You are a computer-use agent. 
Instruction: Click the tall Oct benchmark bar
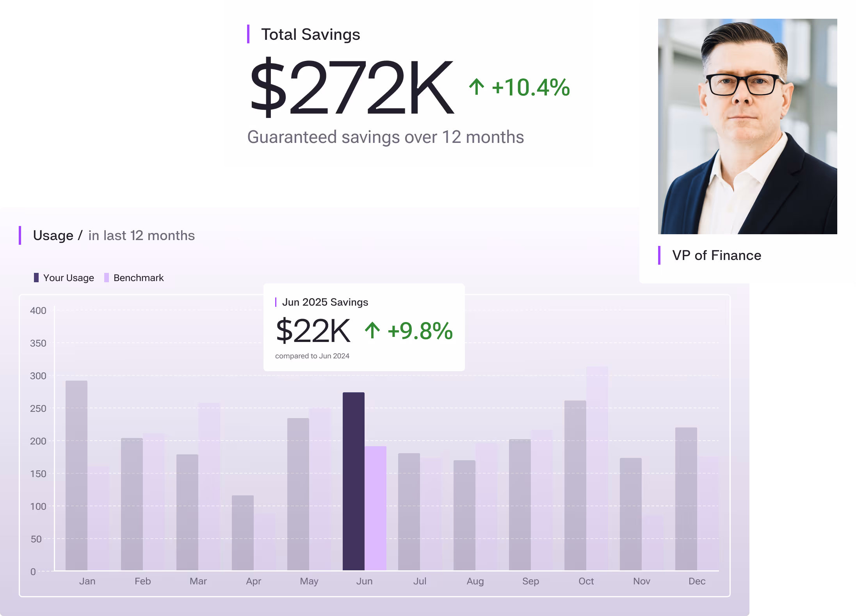(597, 468)
